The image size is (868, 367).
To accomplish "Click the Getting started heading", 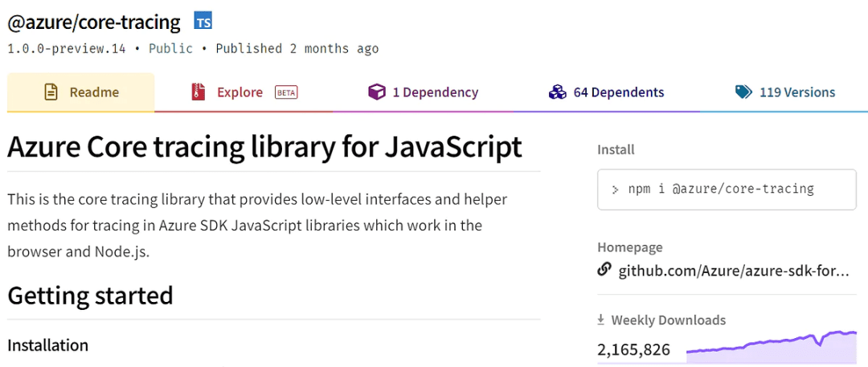I will 90,296.
